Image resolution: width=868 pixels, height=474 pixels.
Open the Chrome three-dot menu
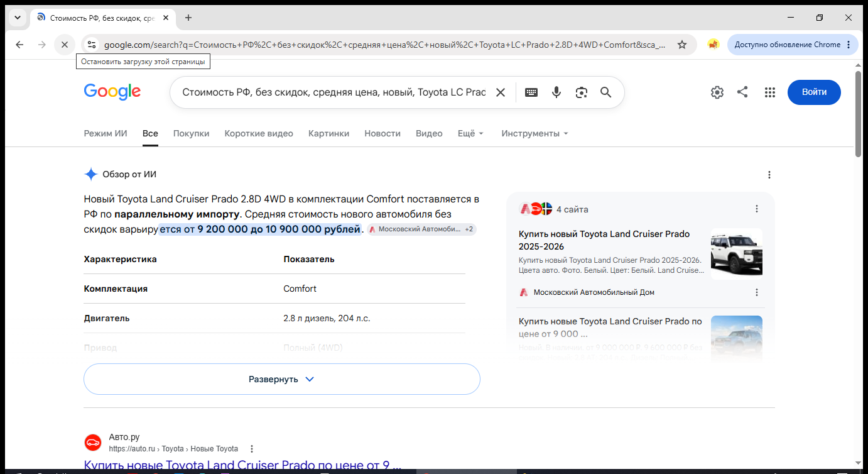(849, 45)
